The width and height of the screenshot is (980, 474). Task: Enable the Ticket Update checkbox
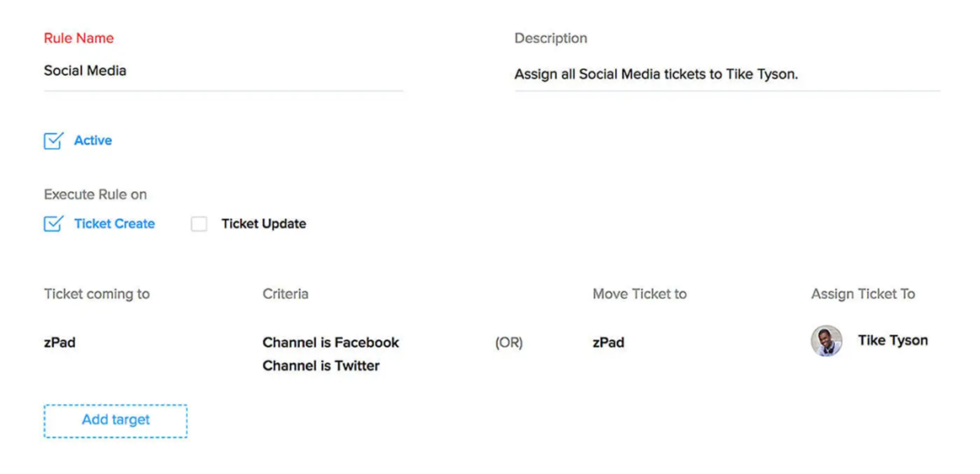(199, 224)
